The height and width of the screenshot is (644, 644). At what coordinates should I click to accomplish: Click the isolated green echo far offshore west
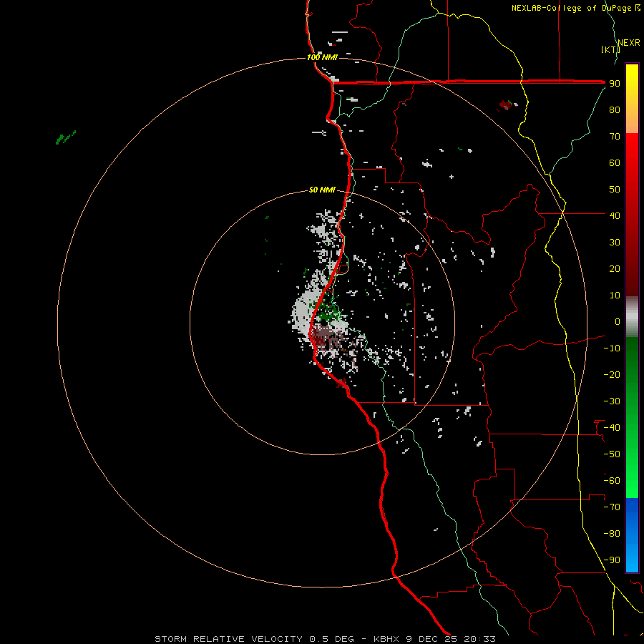click(66, 137)
